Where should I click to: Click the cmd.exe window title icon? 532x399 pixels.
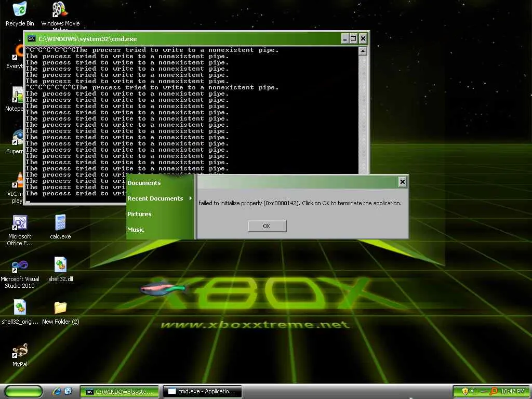(31, 38)
